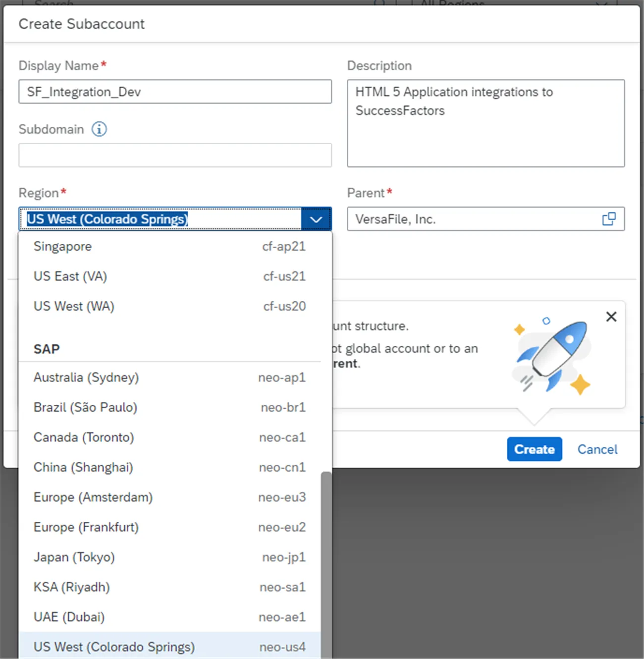Cancel subaccount creation
This screenshot has width=644, height=659.
click(597, 449)
